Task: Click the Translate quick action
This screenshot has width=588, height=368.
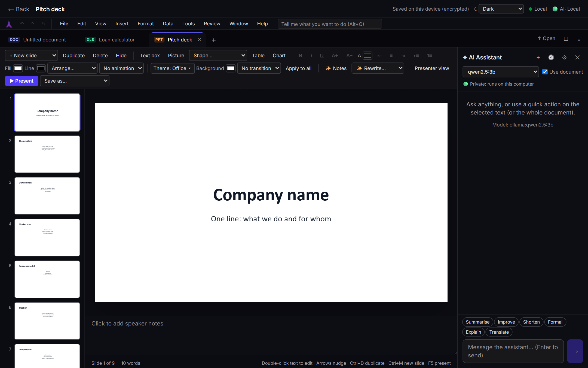Action: click(499, 332)
